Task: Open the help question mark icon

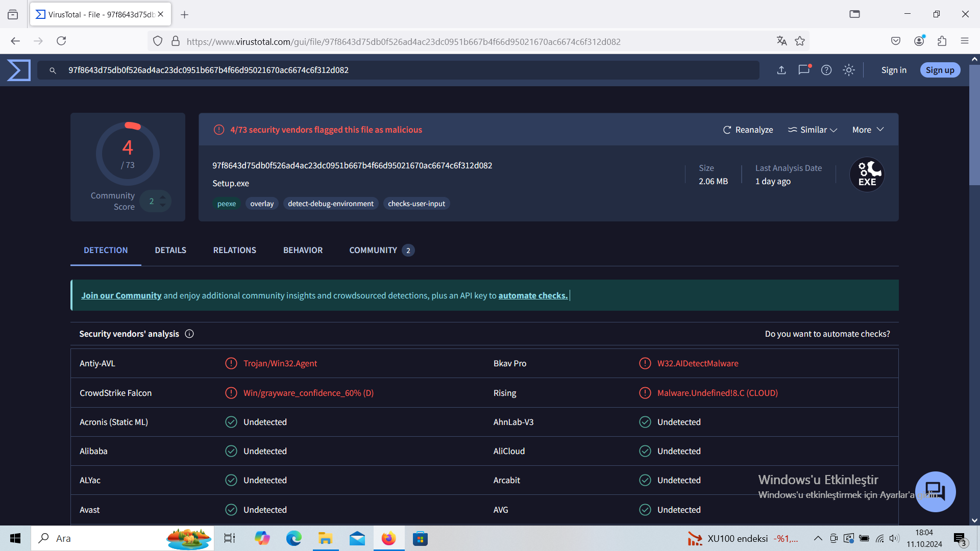Action: coord(826,70)
